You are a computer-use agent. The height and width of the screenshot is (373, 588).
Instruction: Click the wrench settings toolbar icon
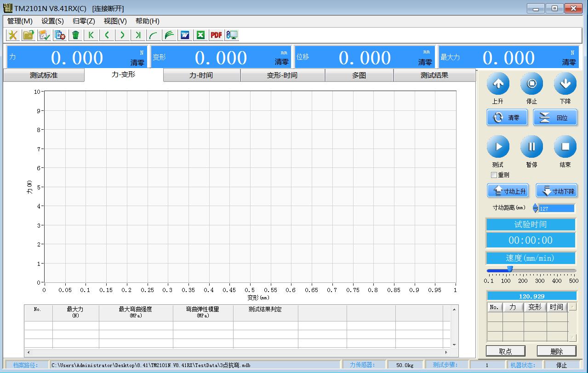(13, 35)
